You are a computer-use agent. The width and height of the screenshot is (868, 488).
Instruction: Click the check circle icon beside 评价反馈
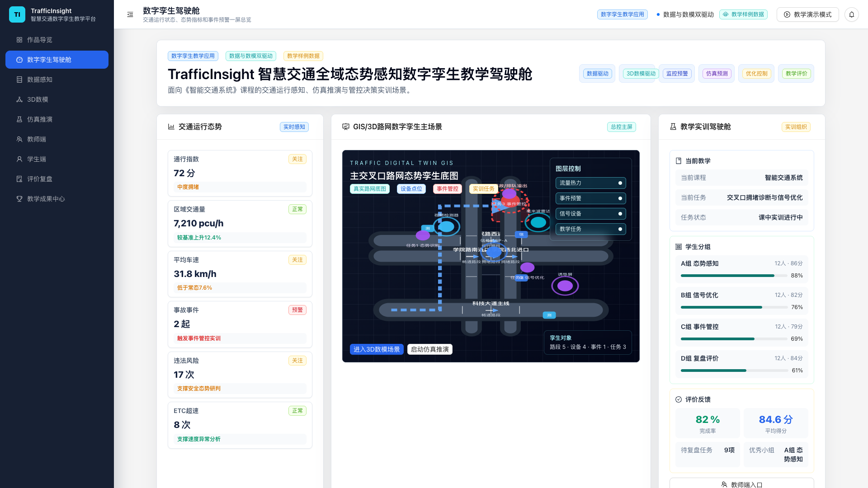678,399
